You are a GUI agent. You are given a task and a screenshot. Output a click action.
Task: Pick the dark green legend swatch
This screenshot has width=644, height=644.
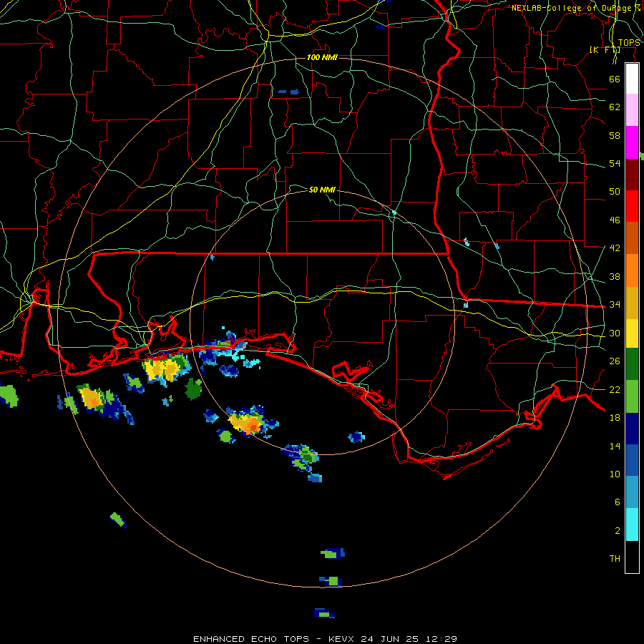point(632,364)
